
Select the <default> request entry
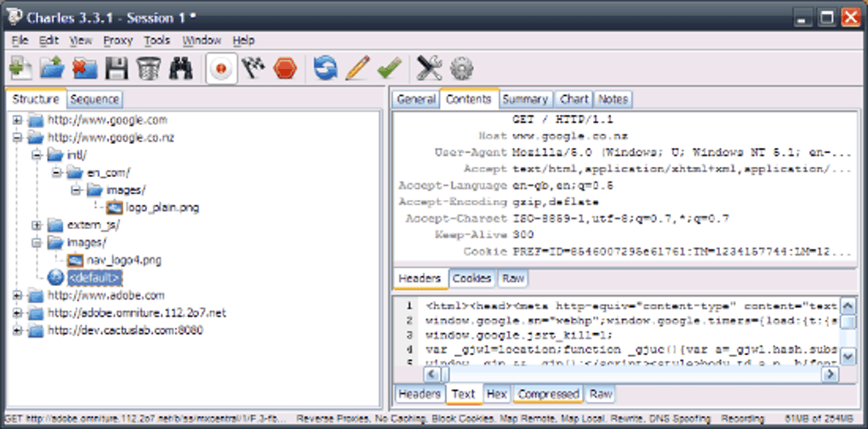click(94, 277)
